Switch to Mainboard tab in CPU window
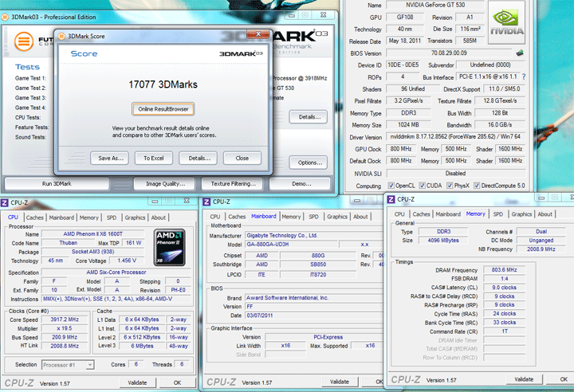The image size is (574, 392). point(61,218)
